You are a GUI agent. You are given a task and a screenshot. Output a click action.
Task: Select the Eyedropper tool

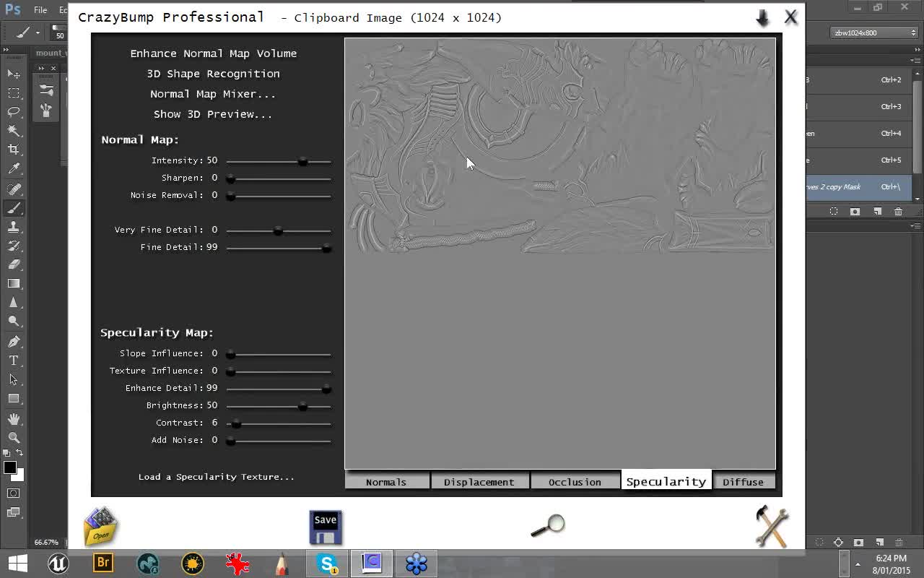click(14, 168)
